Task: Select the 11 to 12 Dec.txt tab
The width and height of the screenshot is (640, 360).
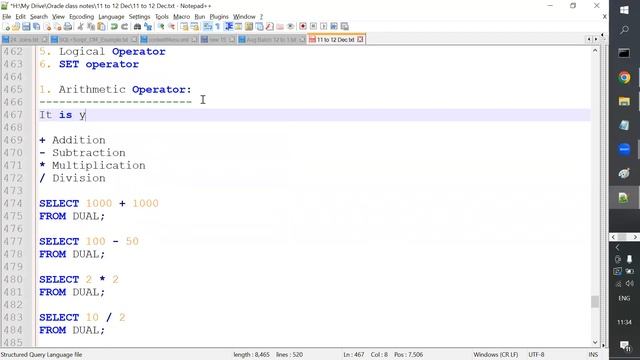Action: [x=336, y=40]
